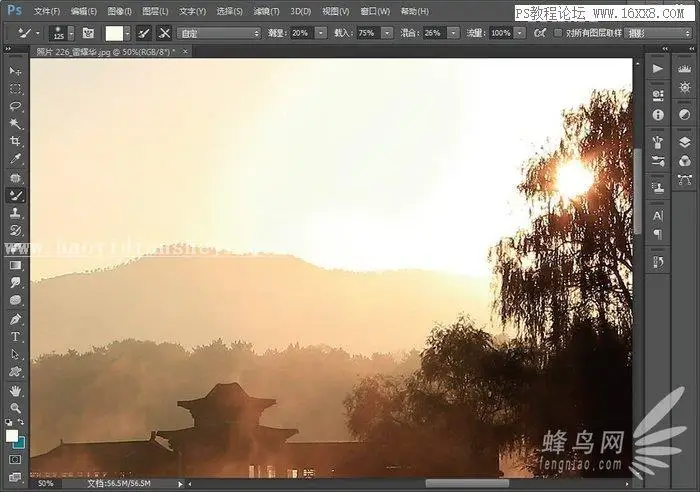The width and height of the screenshot is (700, 492).
Task: Open the Properties panel icon
Action: (x=658, y=95)
